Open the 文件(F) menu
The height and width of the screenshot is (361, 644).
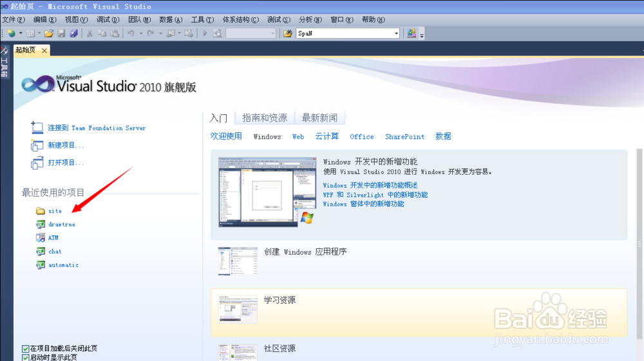(14, 20)
